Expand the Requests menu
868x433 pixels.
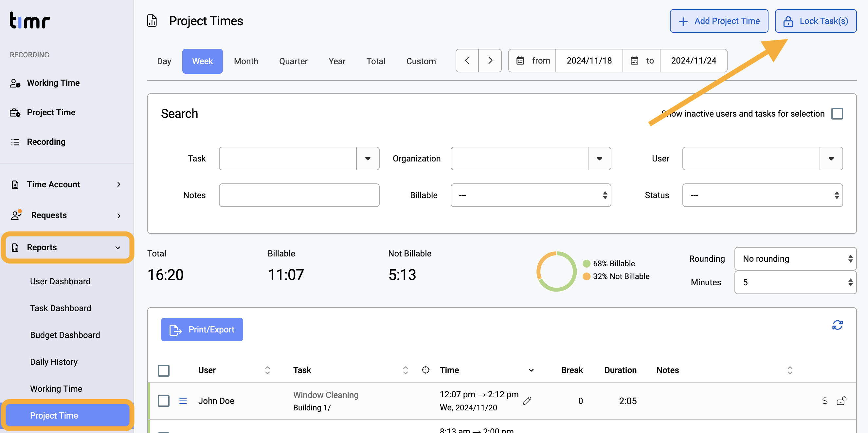click(x=67, y=215)
